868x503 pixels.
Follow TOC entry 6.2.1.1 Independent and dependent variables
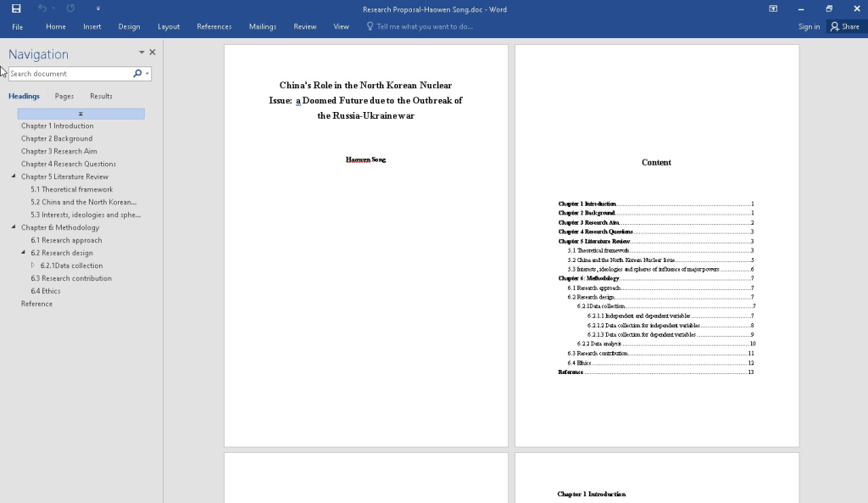coord(671,316)
